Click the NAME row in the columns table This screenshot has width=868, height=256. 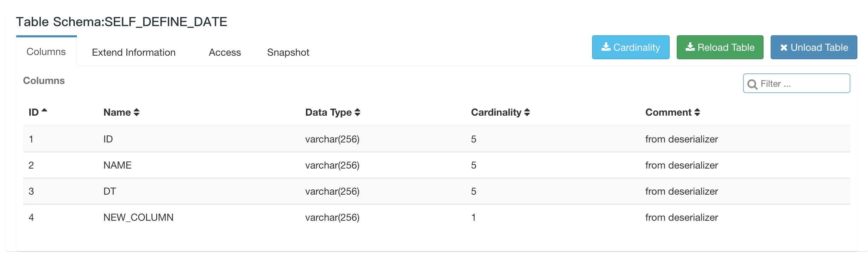click(x=117, y=165)
